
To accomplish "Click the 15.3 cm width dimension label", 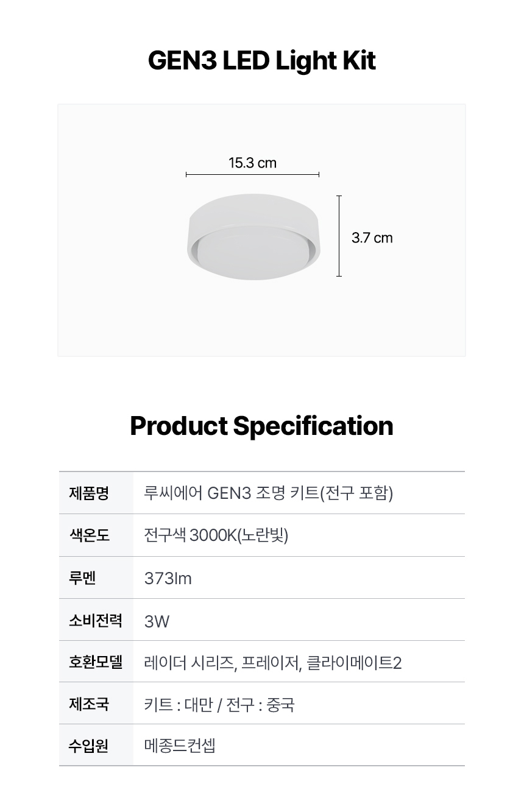I will tap(252, 163).
